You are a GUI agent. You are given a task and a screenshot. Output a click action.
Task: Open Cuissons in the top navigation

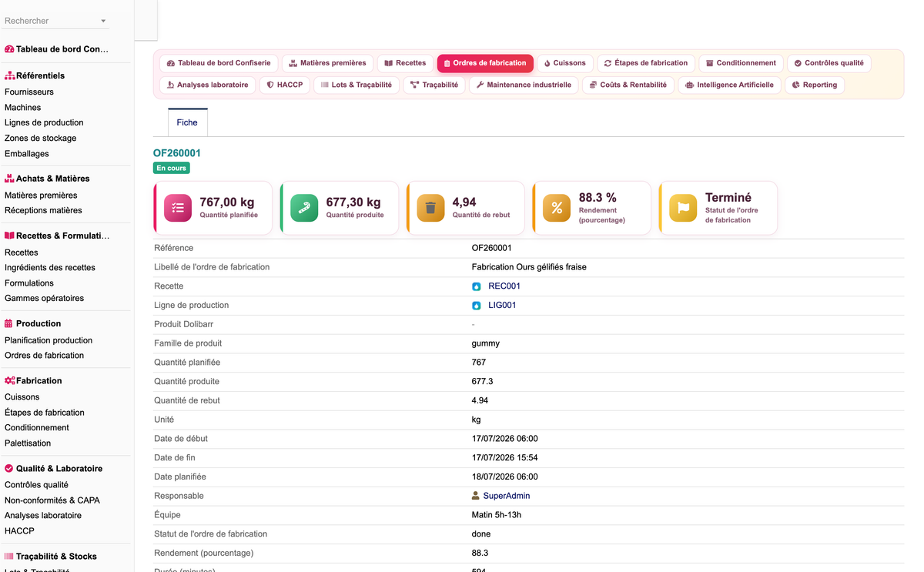pos(564,63)
